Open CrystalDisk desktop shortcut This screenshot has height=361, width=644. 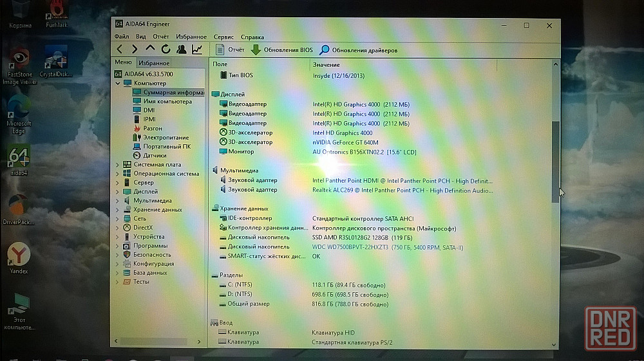pyautogui.click(x=56, y=62)
